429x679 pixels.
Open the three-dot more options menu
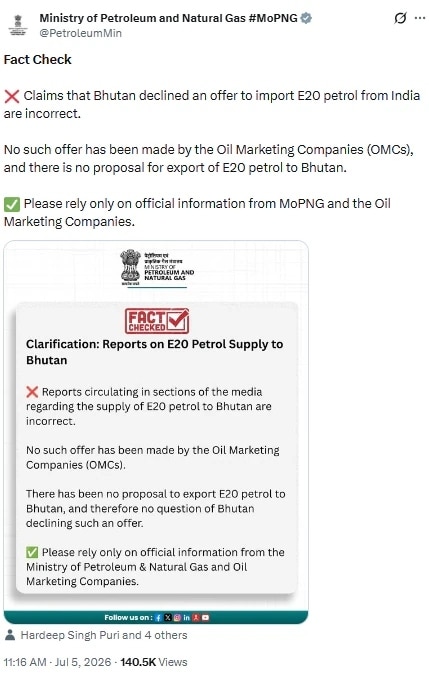[x=420, y=18]
